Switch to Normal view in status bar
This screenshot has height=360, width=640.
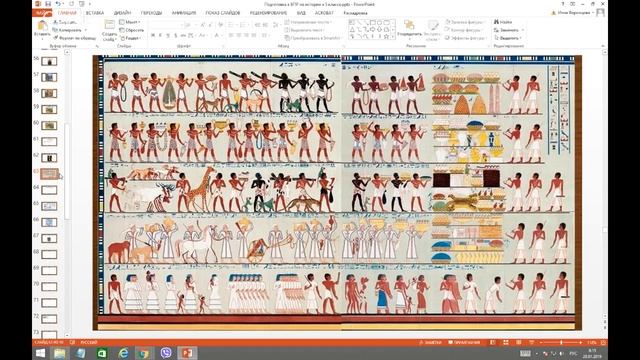pos(493,342)
